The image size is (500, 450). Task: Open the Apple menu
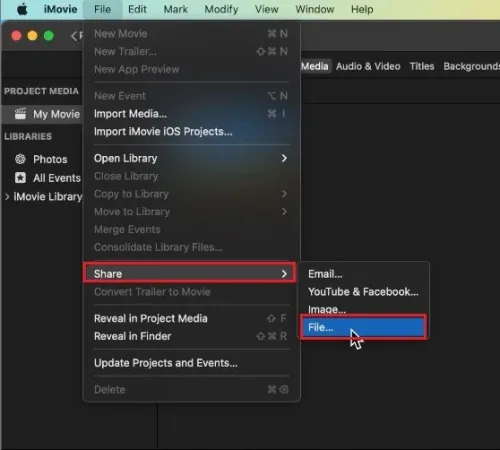click(x=22, y=9)
